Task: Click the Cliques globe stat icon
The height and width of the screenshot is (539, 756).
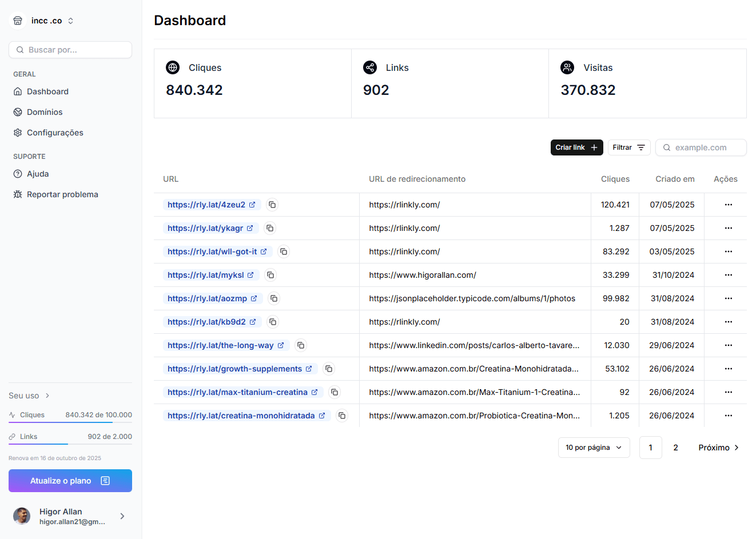Action: [173, 67]
